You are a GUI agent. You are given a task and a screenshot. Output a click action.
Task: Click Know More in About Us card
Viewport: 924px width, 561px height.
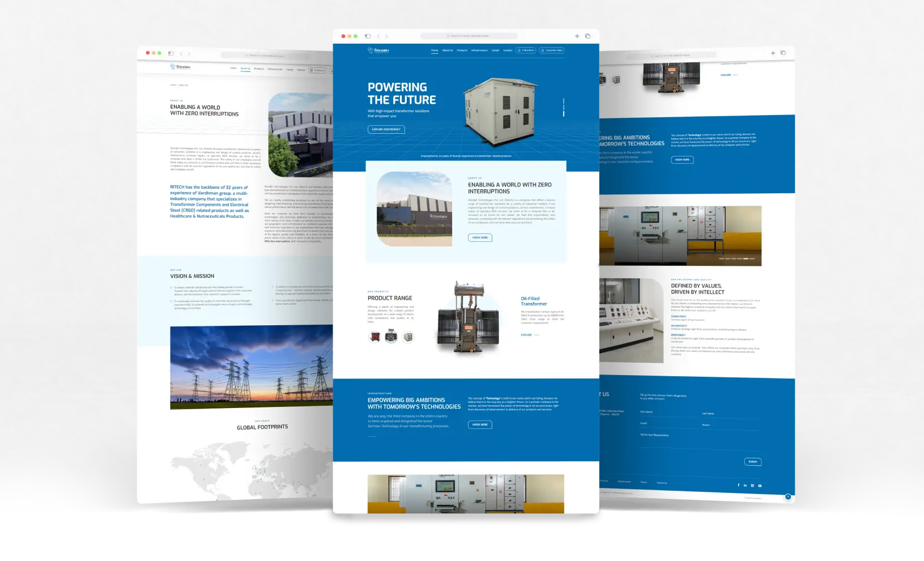click(480, 238)
